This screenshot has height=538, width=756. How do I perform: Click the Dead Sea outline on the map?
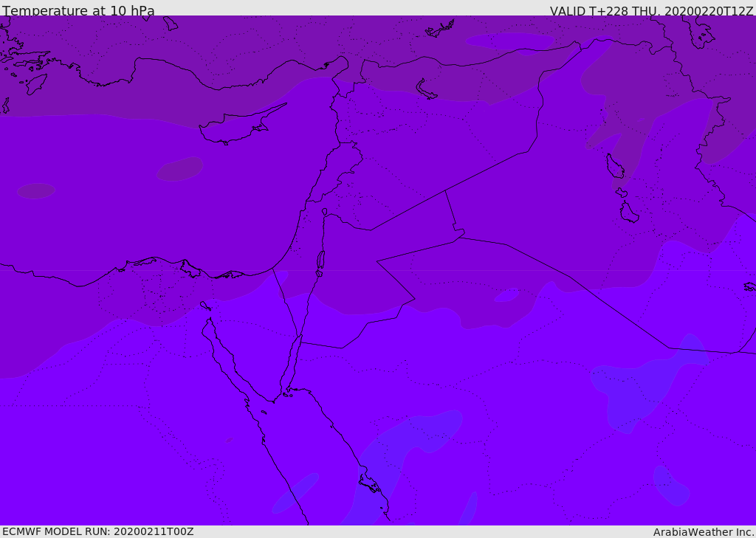click(320, 261)
